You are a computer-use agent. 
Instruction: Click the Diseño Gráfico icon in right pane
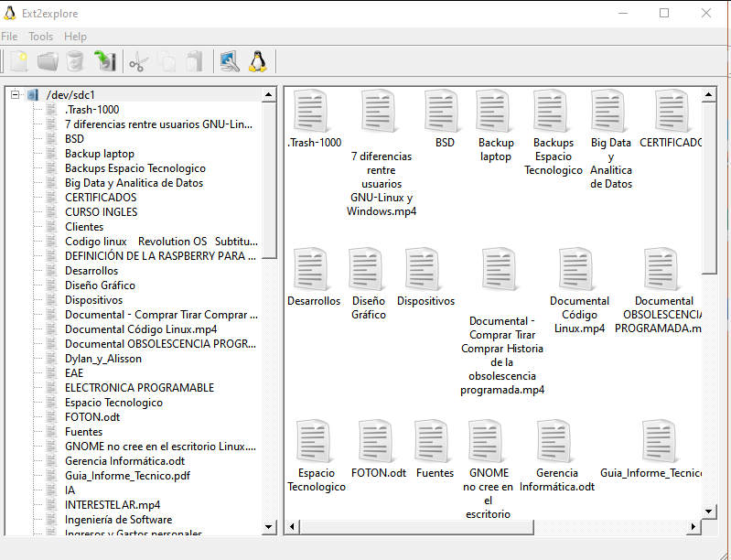[366, 269]
